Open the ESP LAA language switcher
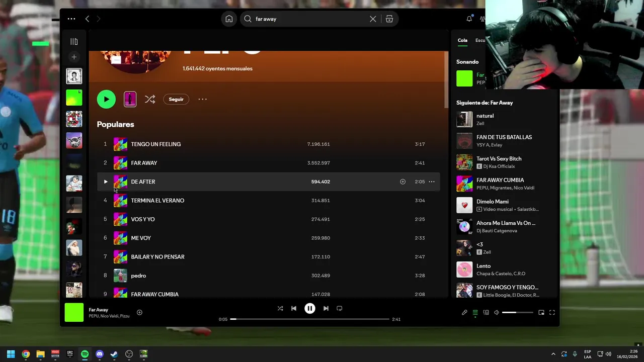The image size is (644, 362). point(588,354)
